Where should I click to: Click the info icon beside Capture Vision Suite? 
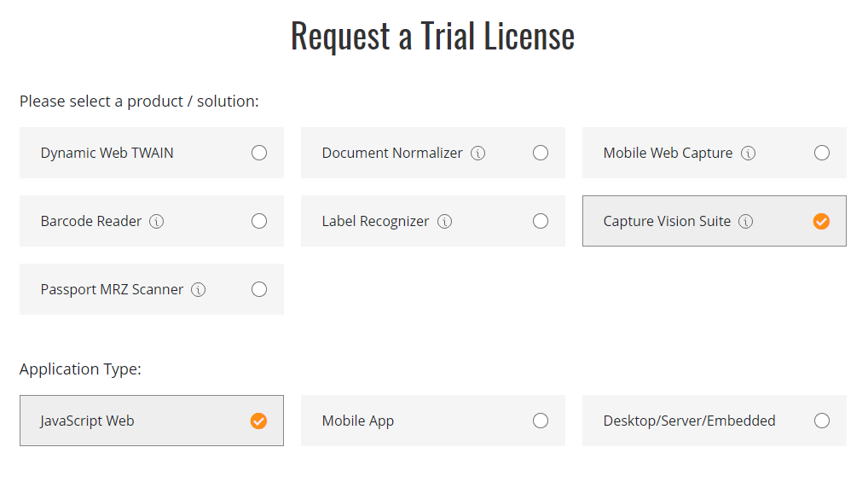point(746,222)
